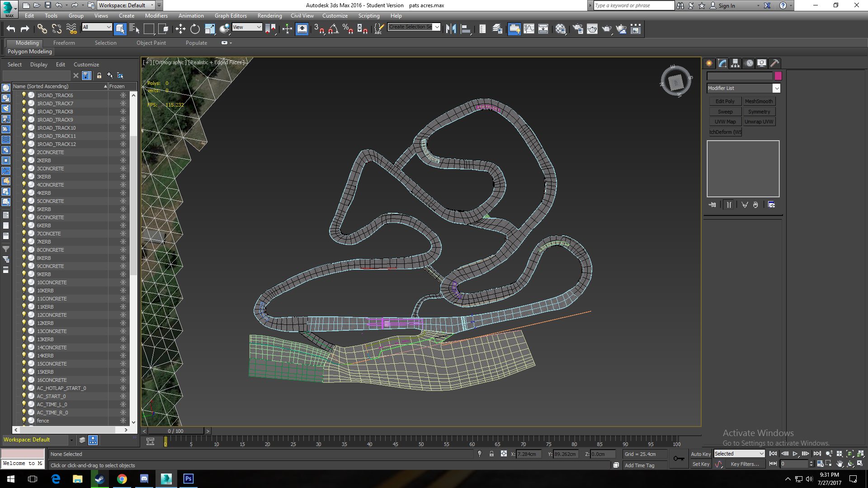This screenshot has height=488, width=868.
Task: Click the Undo arrow in main toolbar
Action: point(11,29)
